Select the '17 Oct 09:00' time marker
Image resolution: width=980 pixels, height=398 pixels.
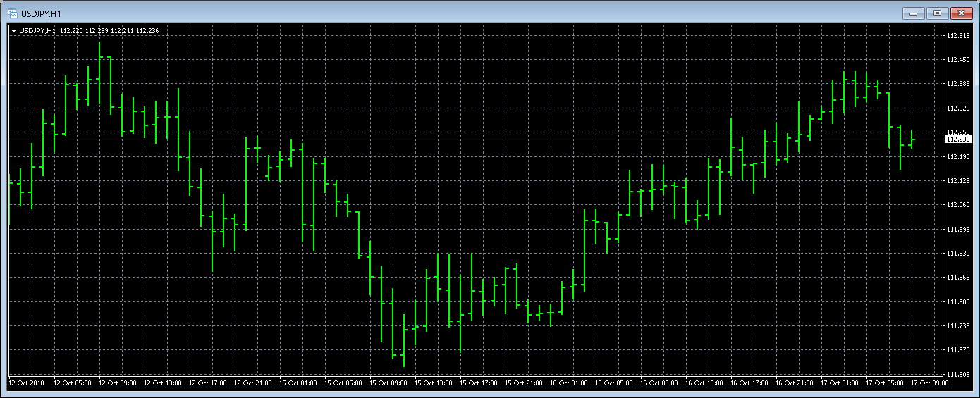929,383
